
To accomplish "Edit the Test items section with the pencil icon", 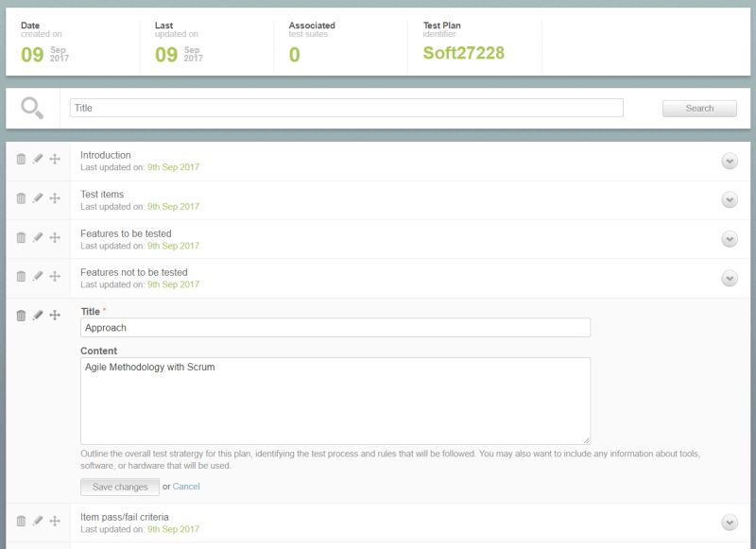I will pyautogui.click(x=36, y=197).
